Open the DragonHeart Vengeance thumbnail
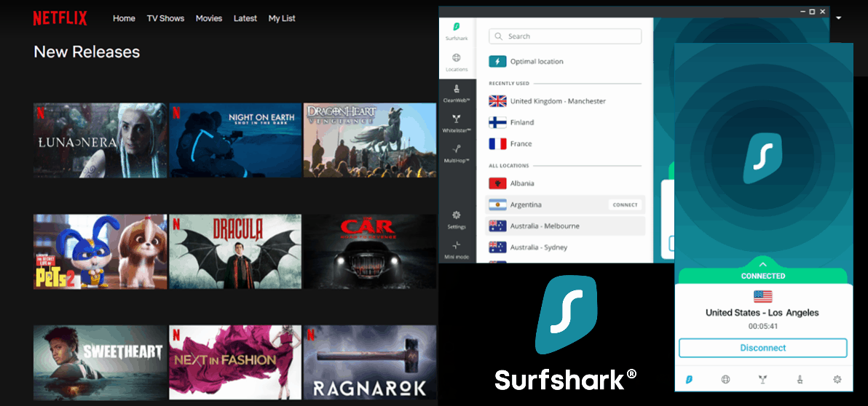This screenshot has width=868, height=406. click(x=370, y=140)
